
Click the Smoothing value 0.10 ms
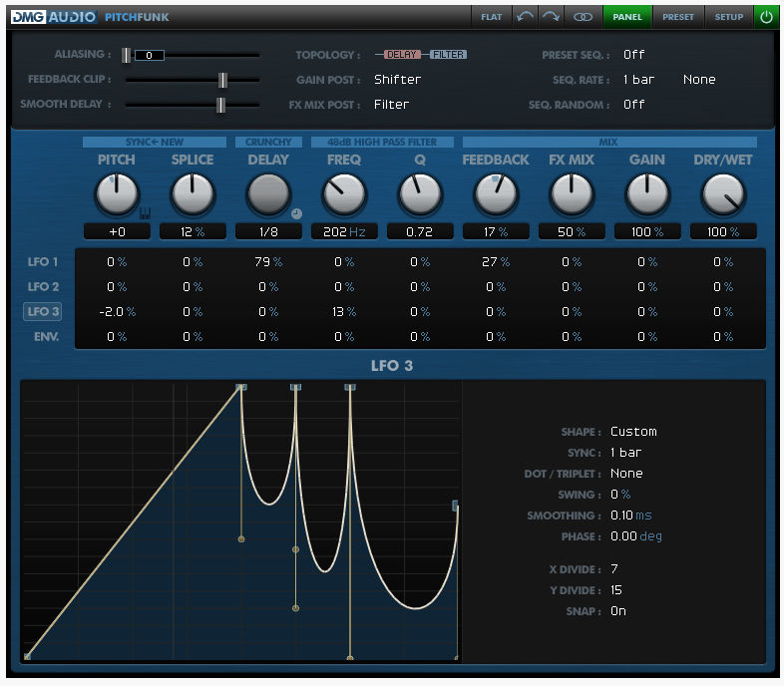click(631, 515)
